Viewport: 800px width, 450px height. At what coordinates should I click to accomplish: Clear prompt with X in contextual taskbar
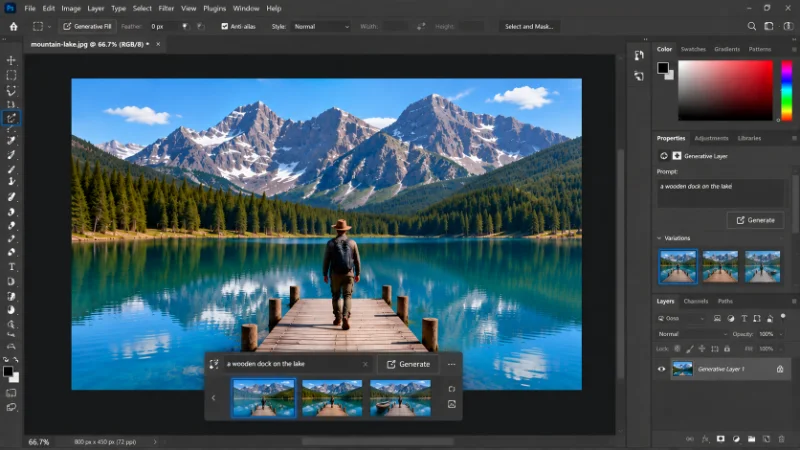pyautogui.click(x=365, y=364)
